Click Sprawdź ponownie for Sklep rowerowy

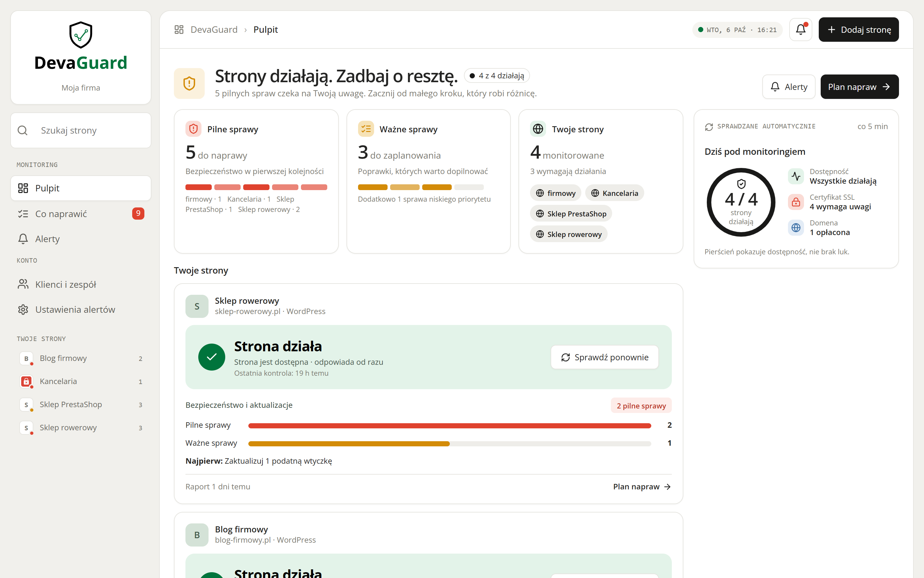tap(604, 357)
